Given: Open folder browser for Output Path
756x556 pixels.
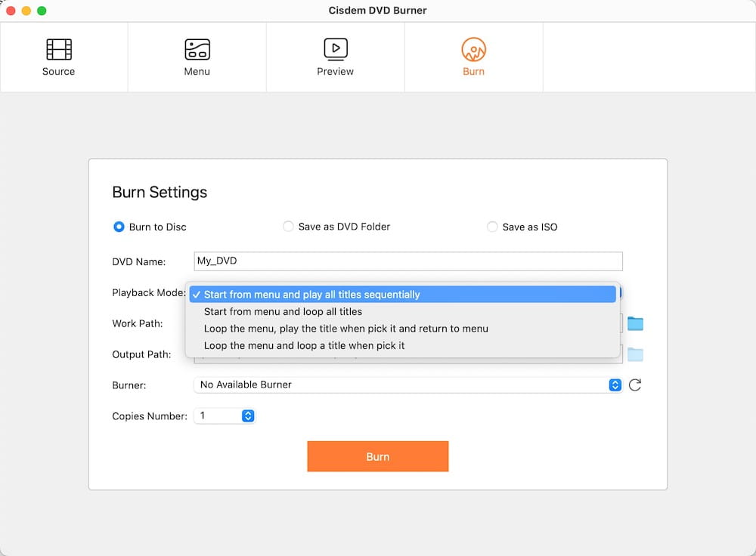Looking at the screenshot, I should pyautogui.click(x=635, y=354).
